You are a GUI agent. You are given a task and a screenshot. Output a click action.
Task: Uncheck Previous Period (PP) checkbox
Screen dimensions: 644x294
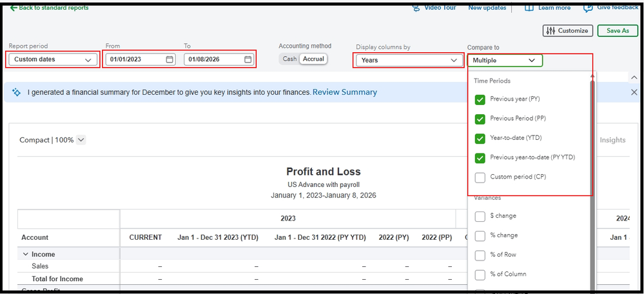(480, 119)
